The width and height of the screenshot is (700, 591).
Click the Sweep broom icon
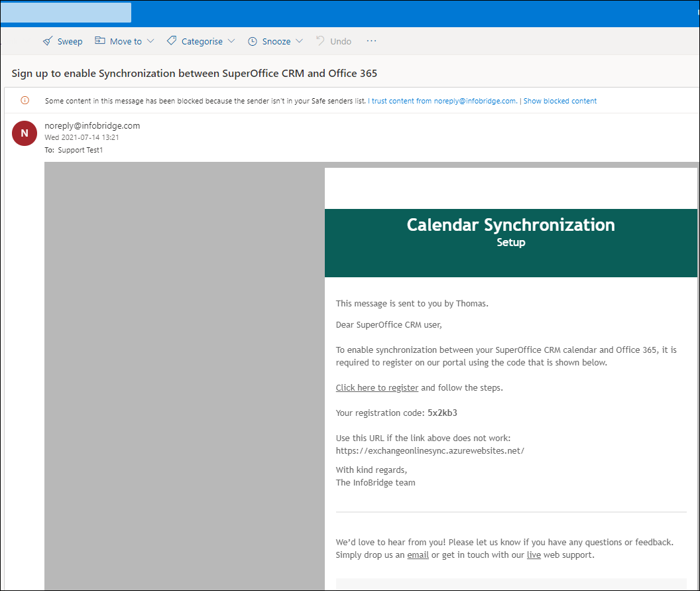pos(48,41)
